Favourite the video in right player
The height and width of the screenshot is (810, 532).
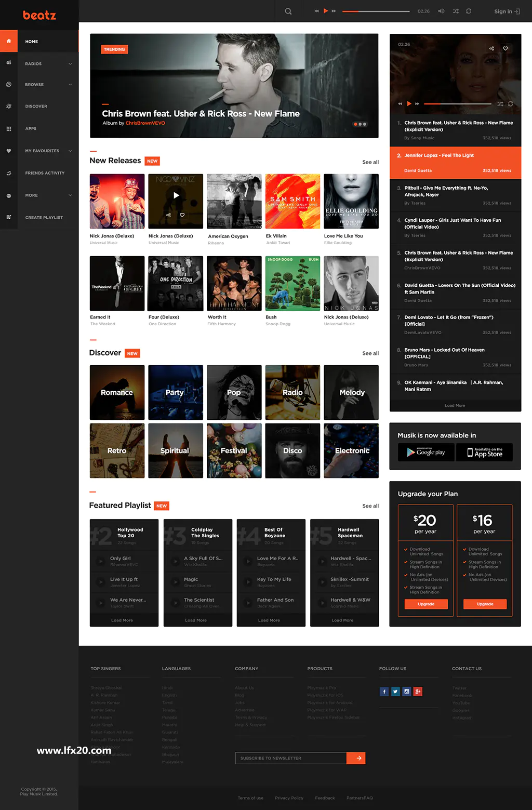coord(506,48)
